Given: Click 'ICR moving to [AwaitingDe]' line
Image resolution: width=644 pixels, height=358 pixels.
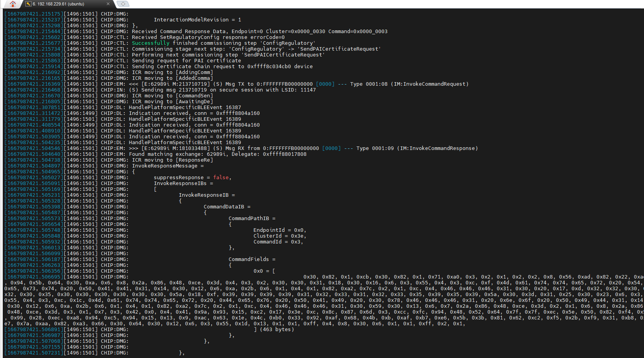Looking at the screenshot, I should pyautogui.click(x=173, y=102).
